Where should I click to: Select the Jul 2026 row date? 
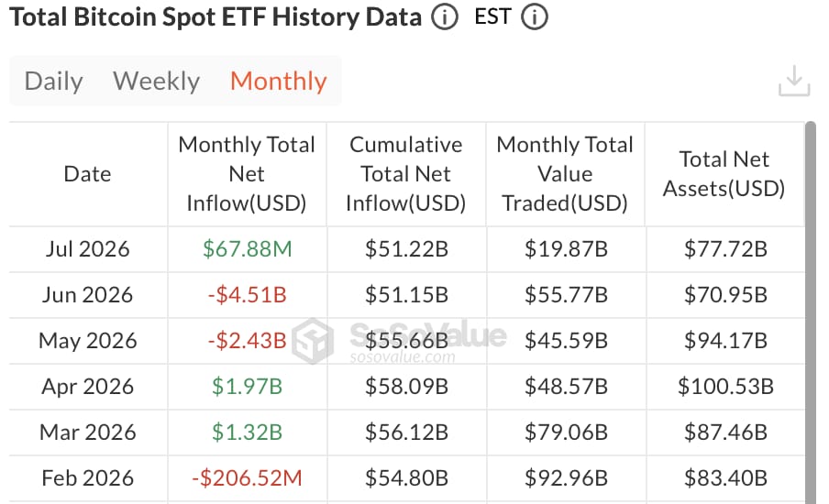point(88,249)
